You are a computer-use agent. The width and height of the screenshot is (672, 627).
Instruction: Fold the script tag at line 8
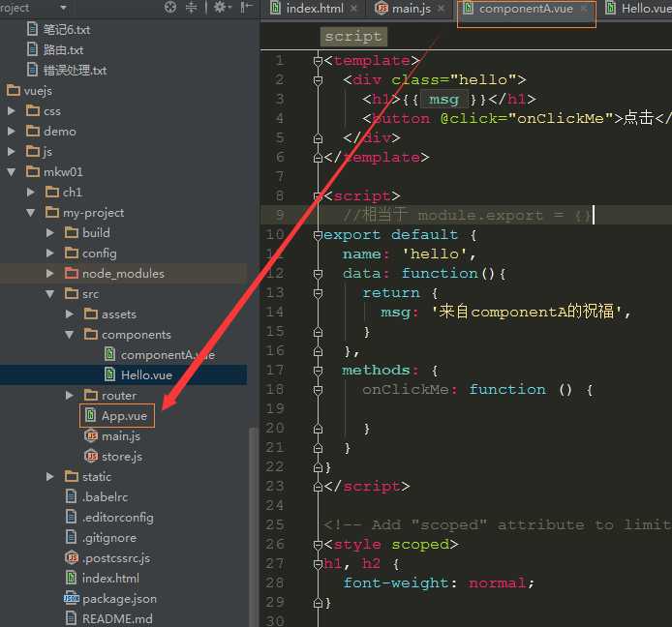point(318,195)
